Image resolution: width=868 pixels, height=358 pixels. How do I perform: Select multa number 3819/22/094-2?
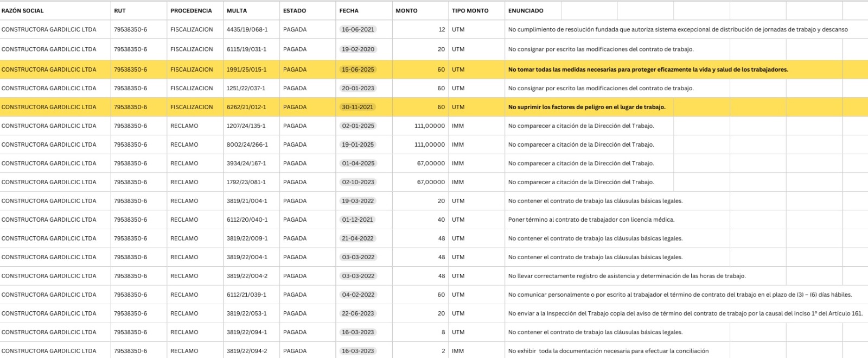point(247,351)
